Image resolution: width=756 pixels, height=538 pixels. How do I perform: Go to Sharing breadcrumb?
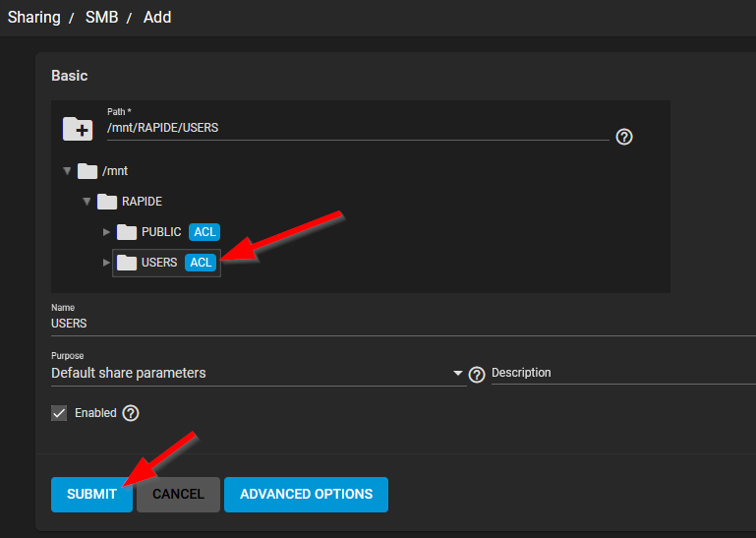click(x=34, y=18)
